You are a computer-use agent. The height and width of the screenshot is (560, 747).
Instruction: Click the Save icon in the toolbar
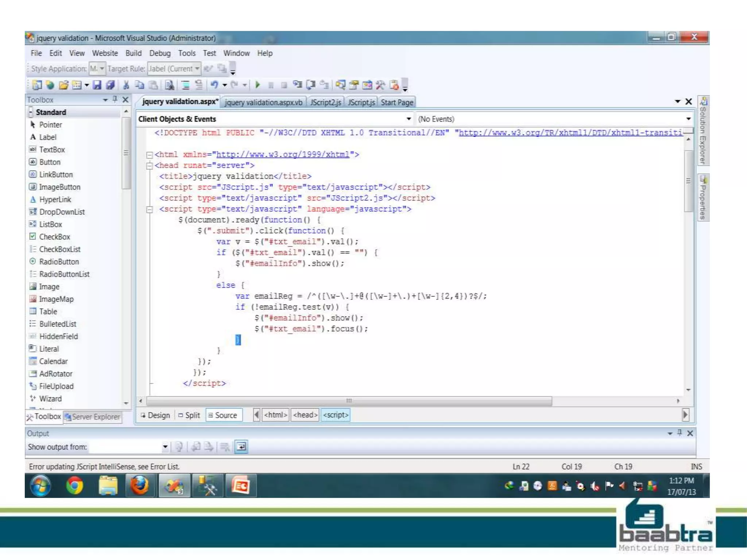pyautogui.click(x=97, y=85)
